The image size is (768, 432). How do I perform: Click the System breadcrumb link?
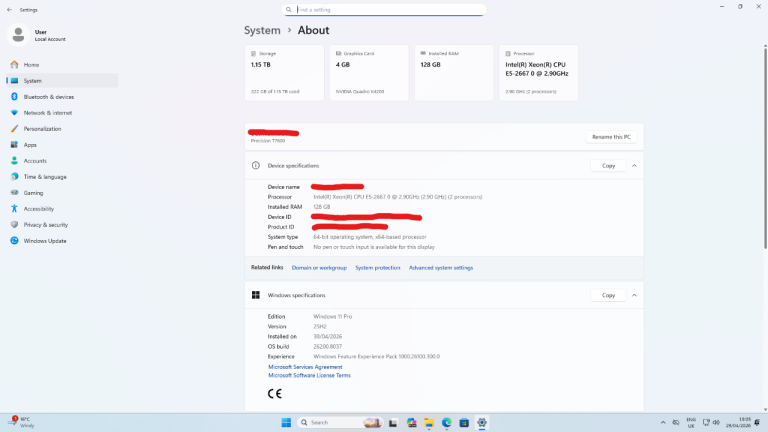coord(262,30)
